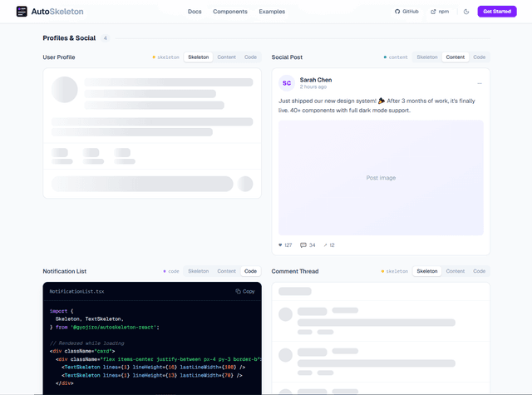Copy the NotificationList.tsx code
The height and width of the screenshot is (395, 532).
pyautogui.click(x=245, y=291)
